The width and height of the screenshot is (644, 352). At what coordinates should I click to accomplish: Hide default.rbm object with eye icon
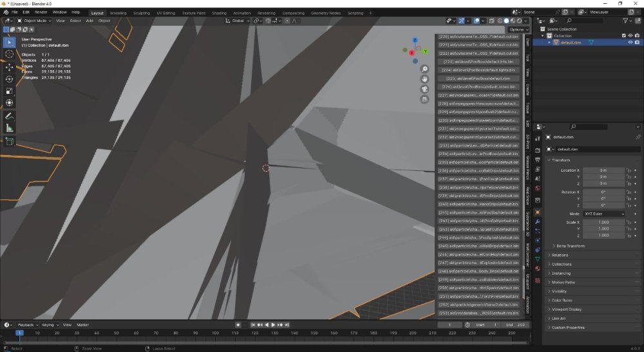[630, 42]
